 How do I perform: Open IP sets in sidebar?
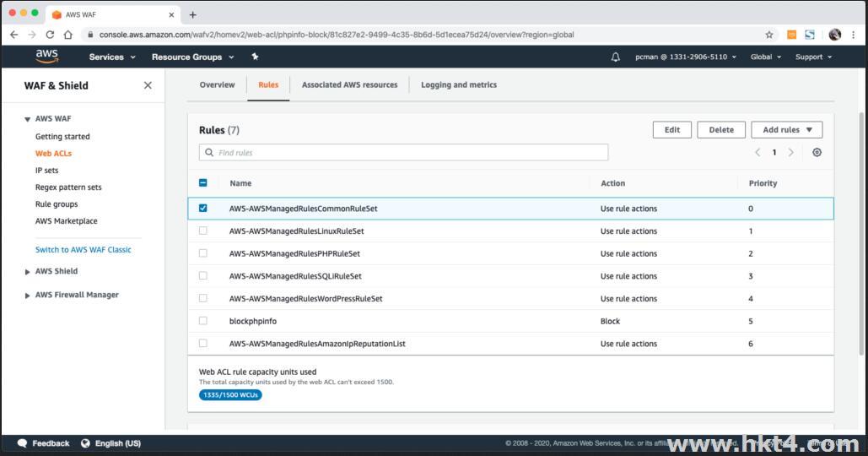click(46, 170)
